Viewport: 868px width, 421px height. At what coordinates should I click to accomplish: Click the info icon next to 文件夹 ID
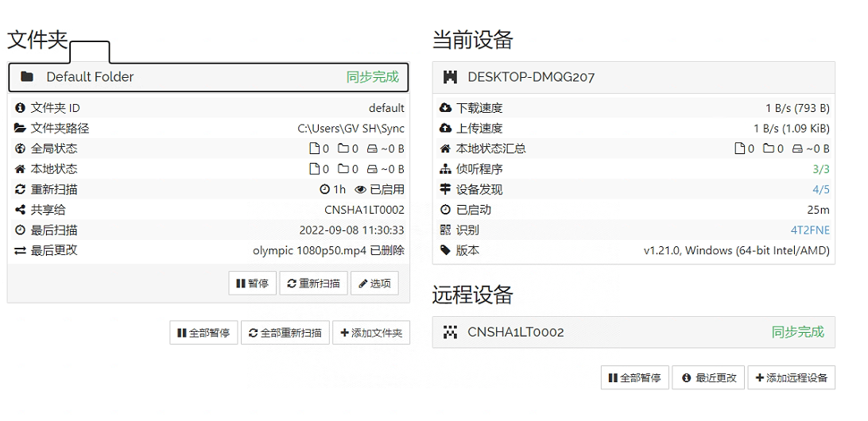(20, 108)
